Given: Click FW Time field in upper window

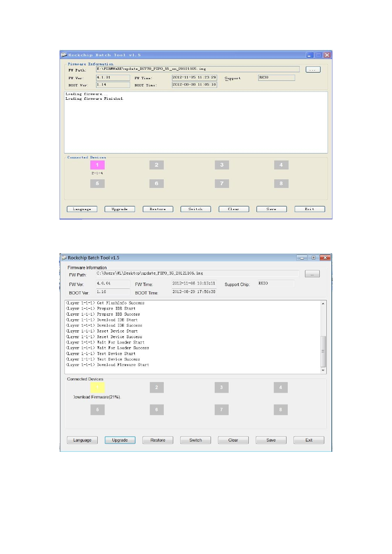Looking at the screenshot, I should tap(194, 78).
